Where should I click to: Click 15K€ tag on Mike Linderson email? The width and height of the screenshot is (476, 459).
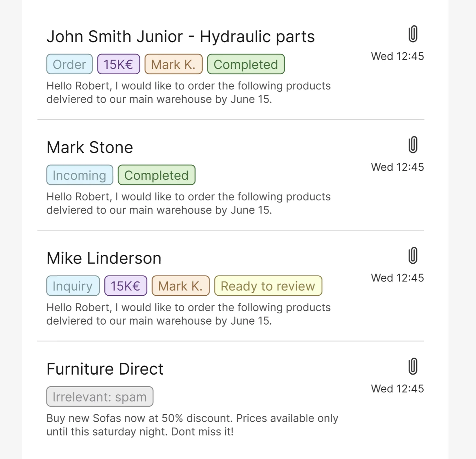pyautogui.click(x=125, y=286)
